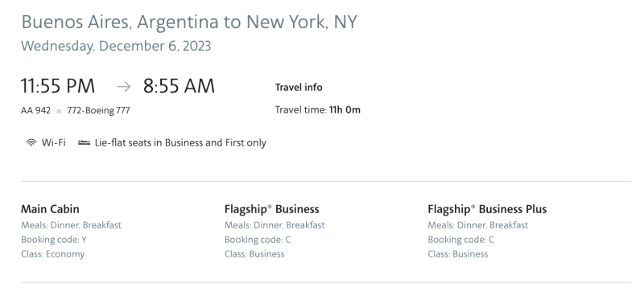Click aircraft type 772-Boeing 777
This screenshot has width=644, height=296.
coord(98,110)
